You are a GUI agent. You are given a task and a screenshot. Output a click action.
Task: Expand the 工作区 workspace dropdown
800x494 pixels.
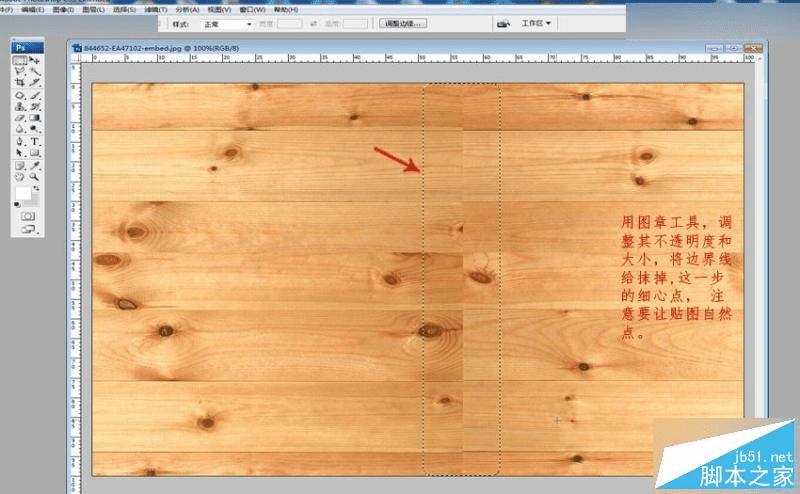click(536, 23)
